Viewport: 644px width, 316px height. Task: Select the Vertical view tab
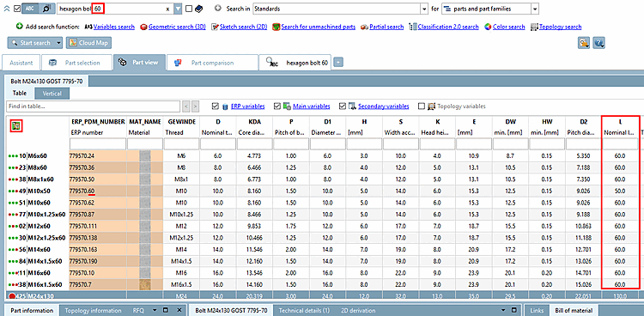coord(52,94)
